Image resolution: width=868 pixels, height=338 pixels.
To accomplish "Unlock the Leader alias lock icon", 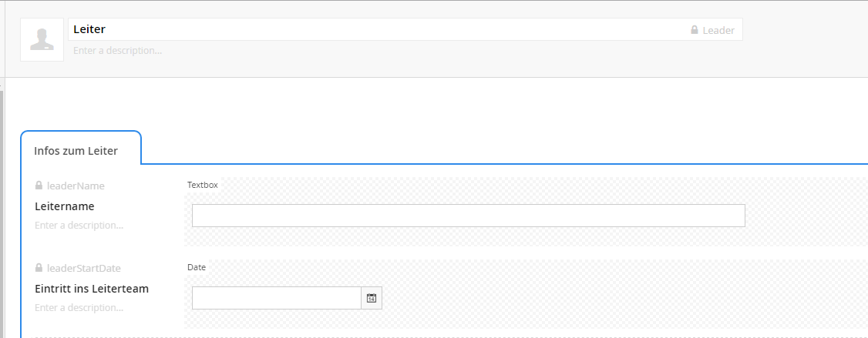I will tap(695, 30).
